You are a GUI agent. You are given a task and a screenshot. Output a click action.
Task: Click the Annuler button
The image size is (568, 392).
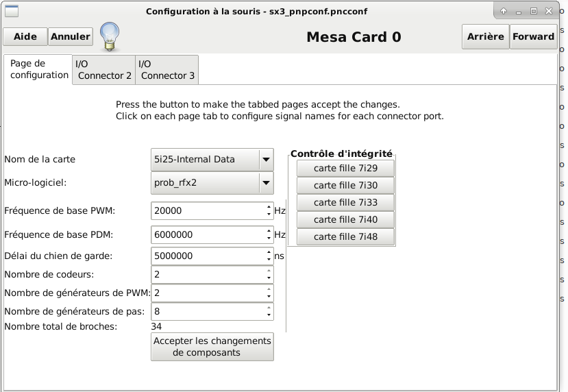(71, 36)
